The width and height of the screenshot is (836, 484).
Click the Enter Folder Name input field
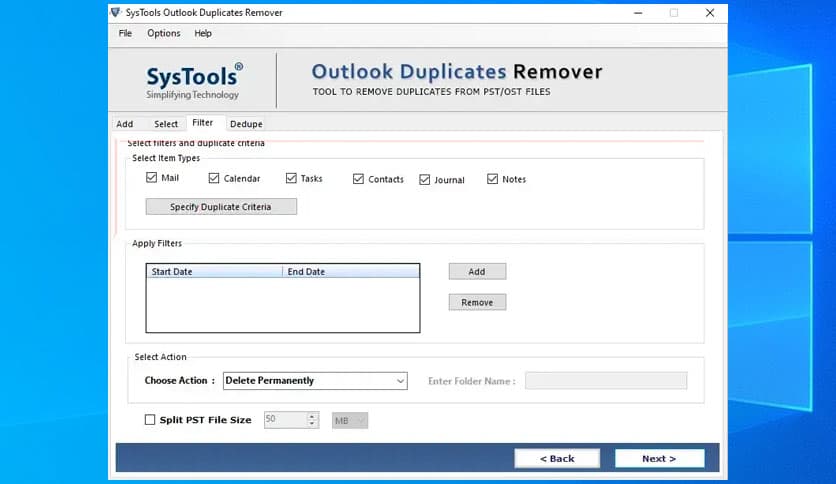pyautogui.click(x=606, y=381)
